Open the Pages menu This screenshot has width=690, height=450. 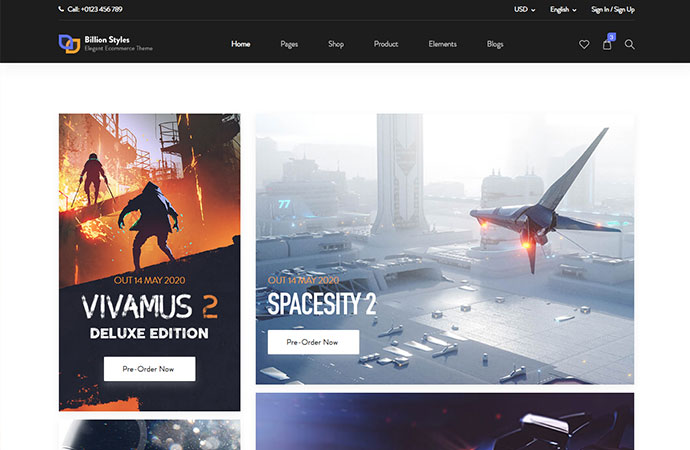click(x=289, y=44)
